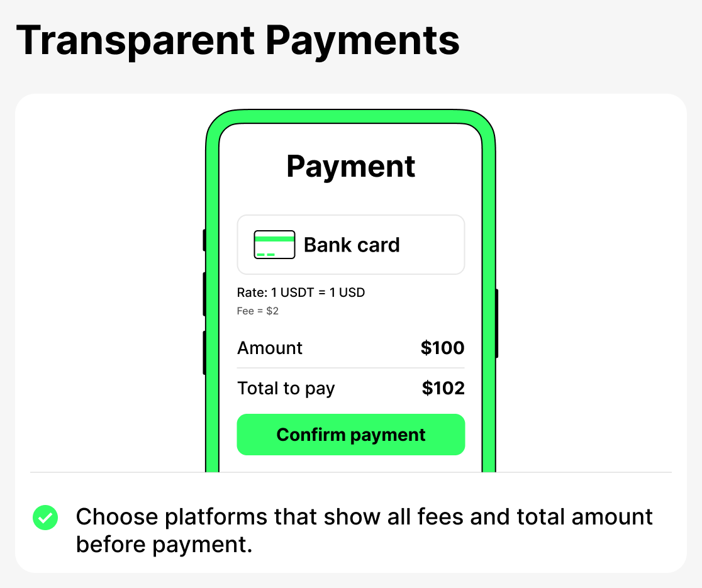Viewport: 702px width, 588px height.
Task: Click the "Total to pay" label
Action: pos(286,389)
